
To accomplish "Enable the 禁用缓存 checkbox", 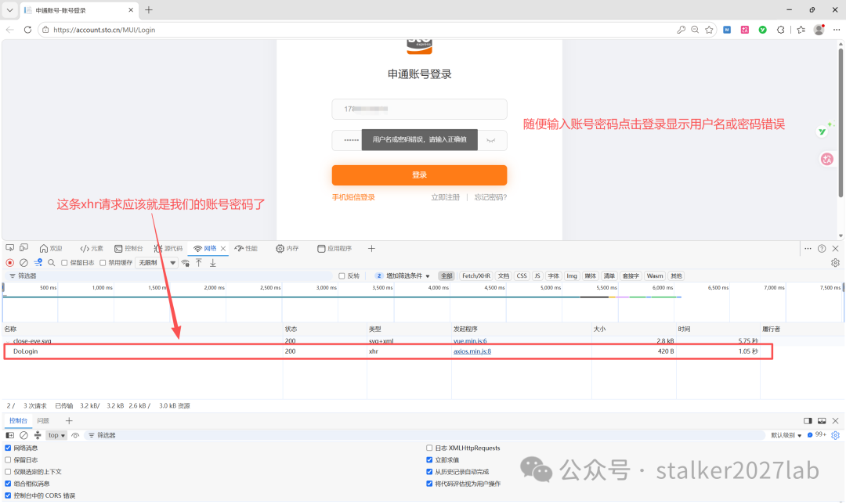I will (103, 262).
